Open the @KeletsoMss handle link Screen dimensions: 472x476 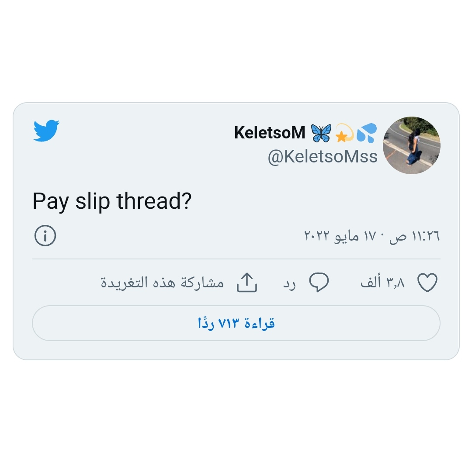(x=323, y=157)
